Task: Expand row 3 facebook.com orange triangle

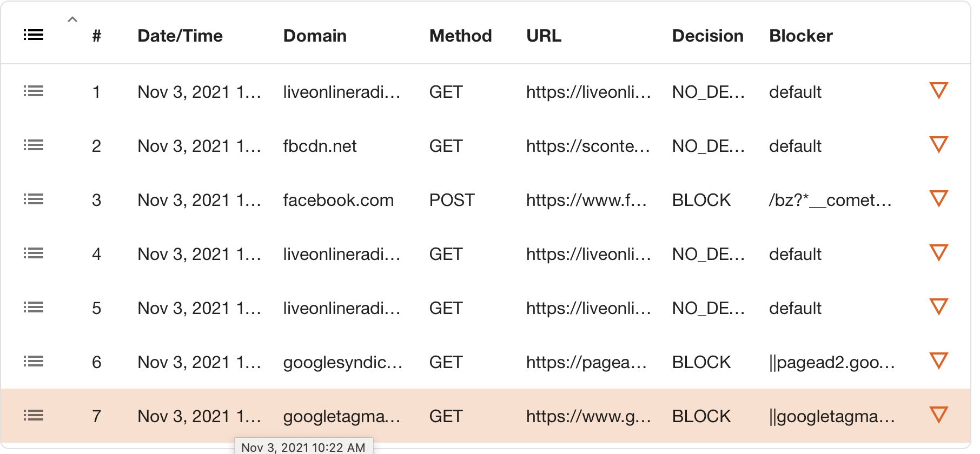Action: point(938,198)
